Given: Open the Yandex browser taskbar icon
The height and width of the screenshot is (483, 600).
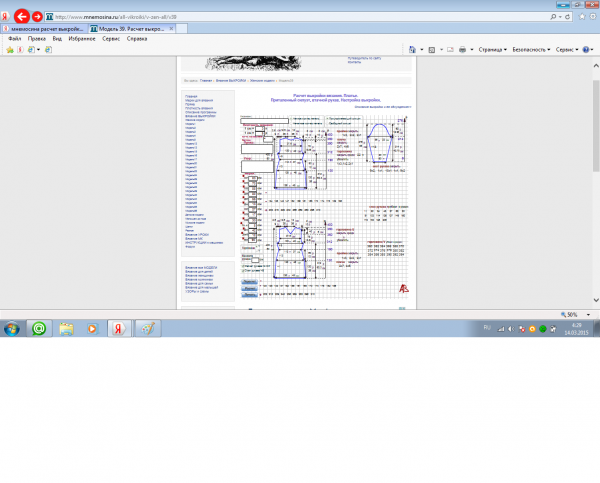Looking at the screenshot, I should (118, 327).
